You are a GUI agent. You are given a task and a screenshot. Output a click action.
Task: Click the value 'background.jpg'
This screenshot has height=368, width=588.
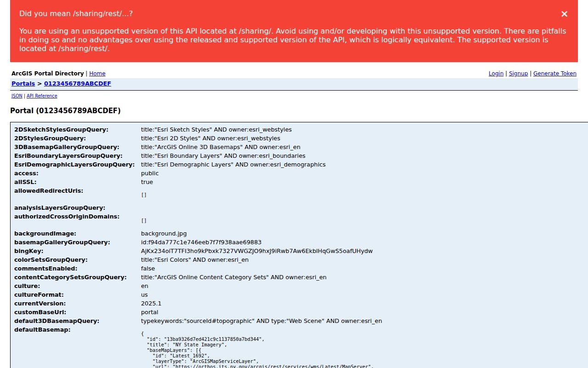point(164,234)
